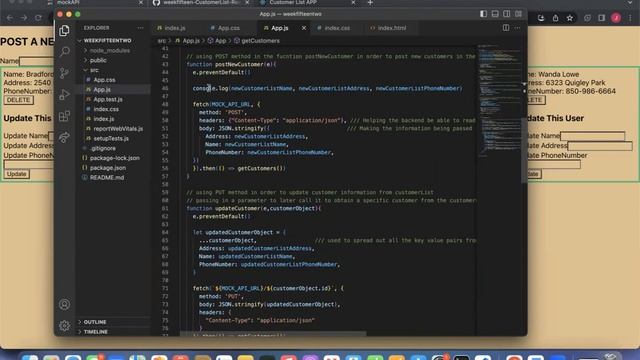640x360 pixels.
Task: Toggle bottom panel layout icon
Action: (495, 14)
